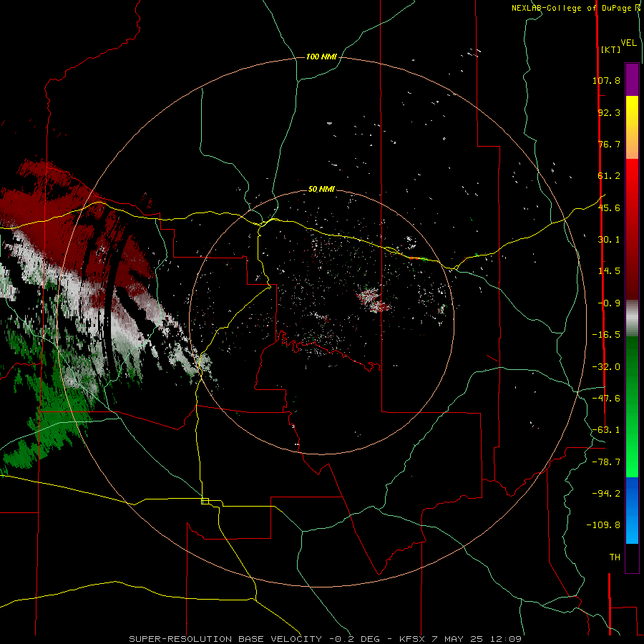Click the SUPER-RESOLUTION BASE VELOCITY caption
This screenshot has width=644, height=644.
[225, 639]
